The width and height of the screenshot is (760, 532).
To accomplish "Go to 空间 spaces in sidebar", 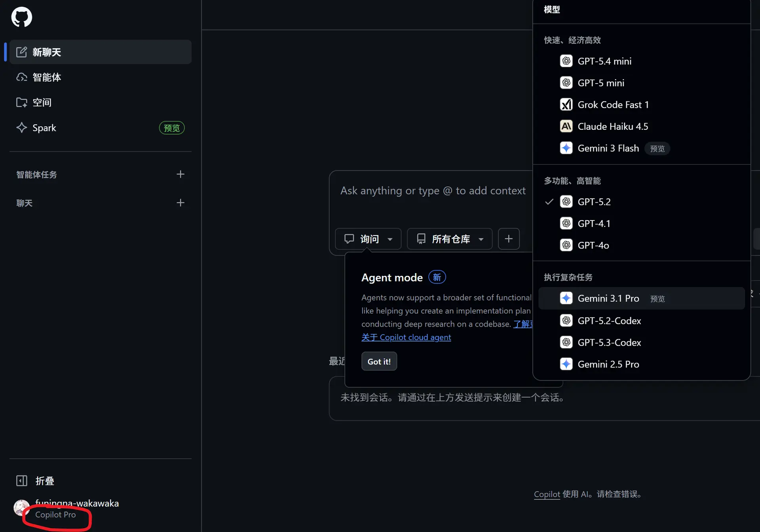I will tap(101, 103).
